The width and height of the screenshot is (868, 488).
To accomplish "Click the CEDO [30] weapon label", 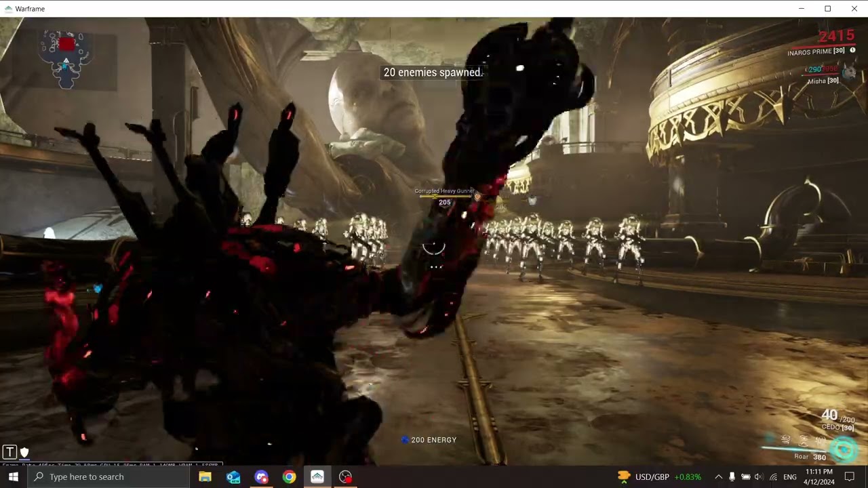I will (x=837, y=427).
